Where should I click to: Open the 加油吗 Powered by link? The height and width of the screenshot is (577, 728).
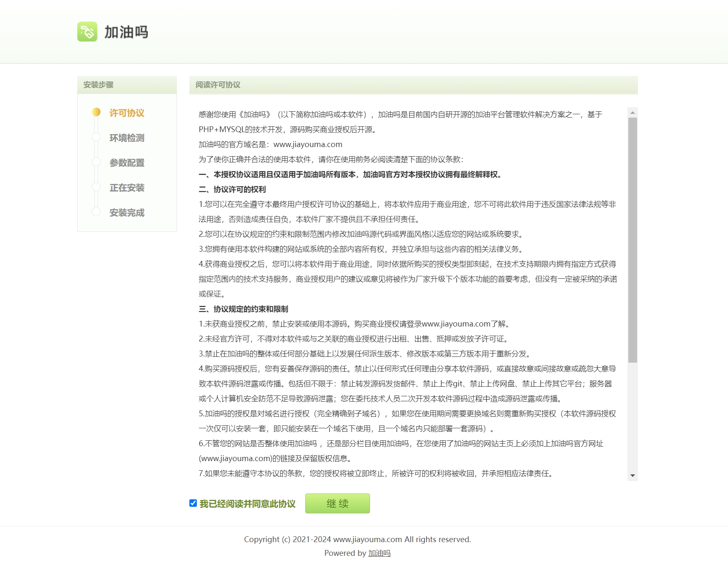379,553
